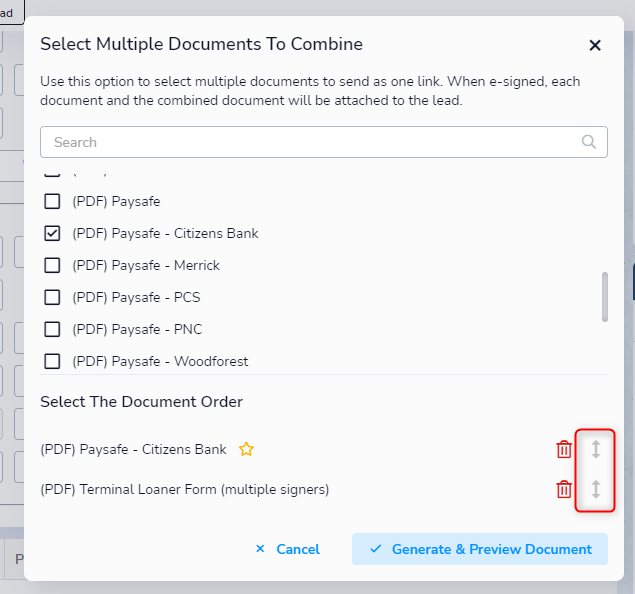The image size is (635, 594).
Task: Click Generate & Preview Document button
Action: (480, 549)
